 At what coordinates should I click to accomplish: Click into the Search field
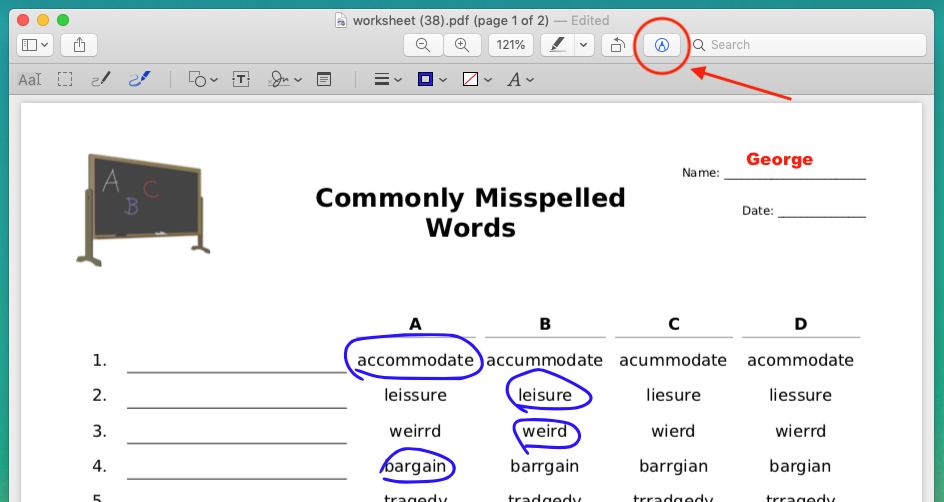pyautogui.click(x=807, y=45)
